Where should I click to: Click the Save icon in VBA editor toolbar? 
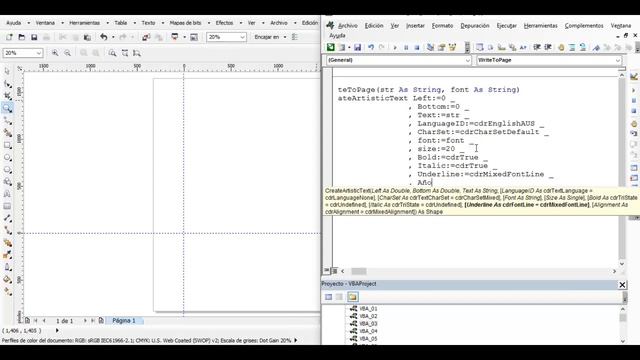coord(358,47)
